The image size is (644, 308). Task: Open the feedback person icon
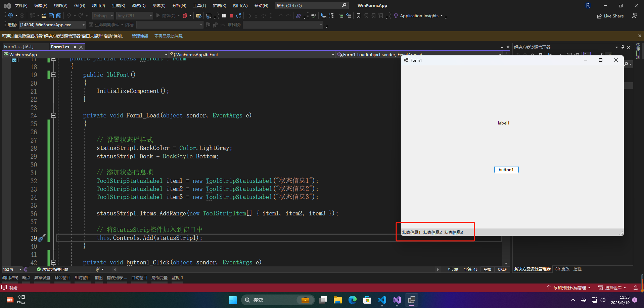click(635, 16)
